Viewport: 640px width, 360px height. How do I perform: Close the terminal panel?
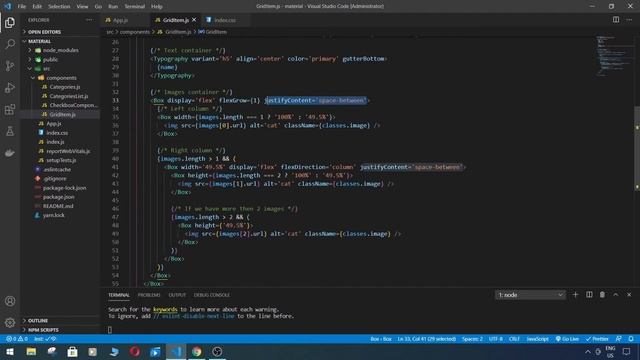(x=629, y=295)
